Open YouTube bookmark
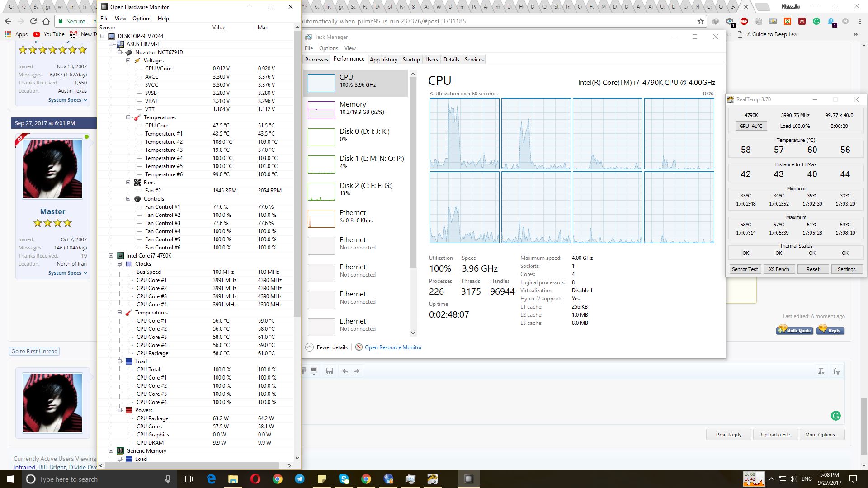Image resolution: width=868 pixels, height=488 pixels. click(x=49, y=34)
